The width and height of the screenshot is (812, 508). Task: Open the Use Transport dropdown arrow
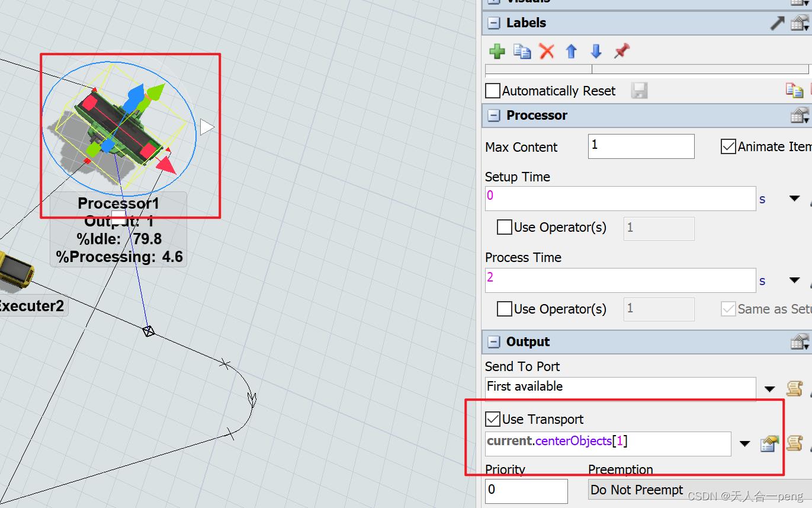tap(745, 443)
